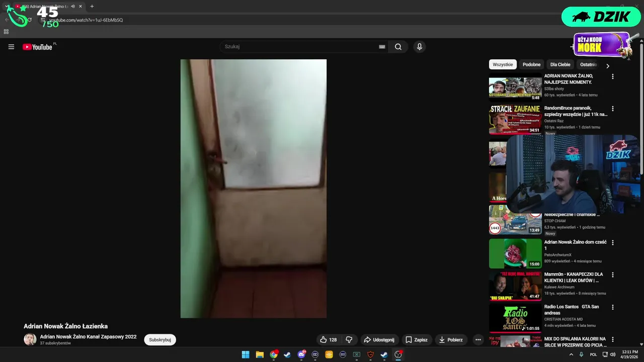Open the apps grid in bookmarks bar

click(6, 32)
